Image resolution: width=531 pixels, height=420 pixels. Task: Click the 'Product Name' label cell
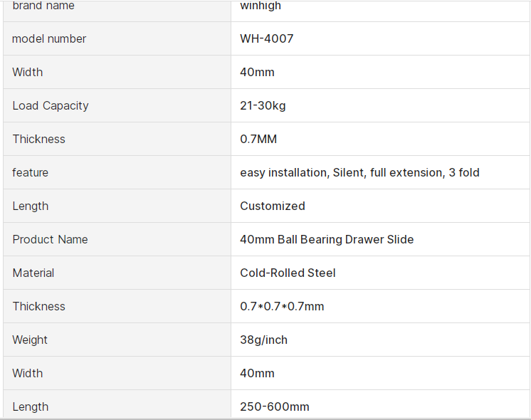pos(50,240)
